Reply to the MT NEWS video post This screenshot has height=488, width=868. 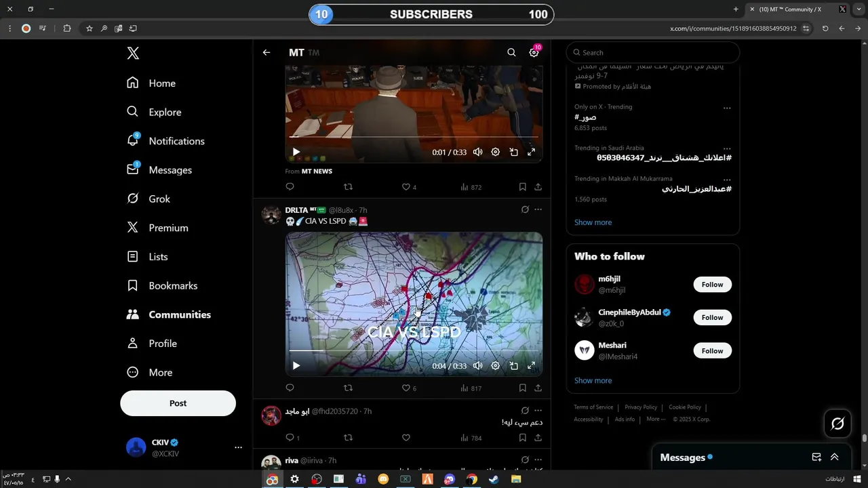[290, 187]
